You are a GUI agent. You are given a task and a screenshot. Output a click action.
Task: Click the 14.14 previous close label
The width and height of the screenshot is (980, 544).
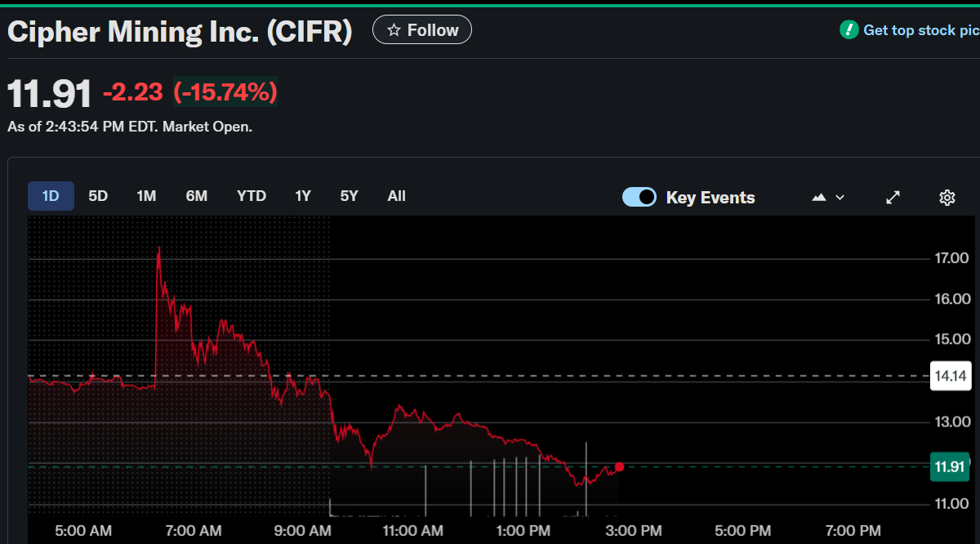tap(951, 376)
